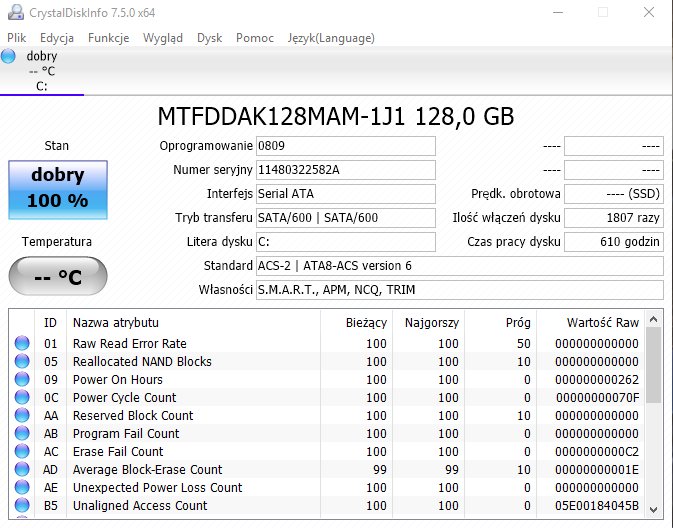This screenshot has height=528, width=673.
Task: Click the -- °C temperature button
Action: 58,276
